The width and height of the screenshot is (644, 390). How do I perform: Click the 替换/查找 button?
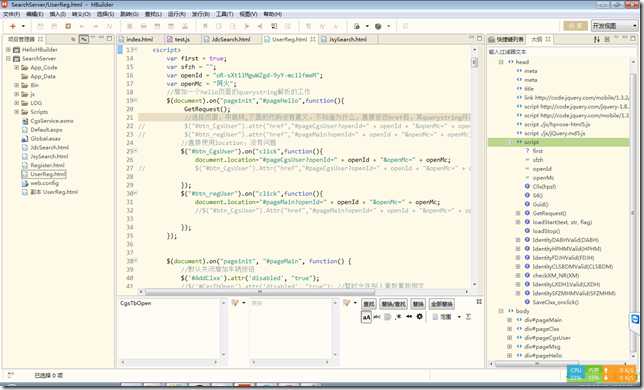click(393, 304)
